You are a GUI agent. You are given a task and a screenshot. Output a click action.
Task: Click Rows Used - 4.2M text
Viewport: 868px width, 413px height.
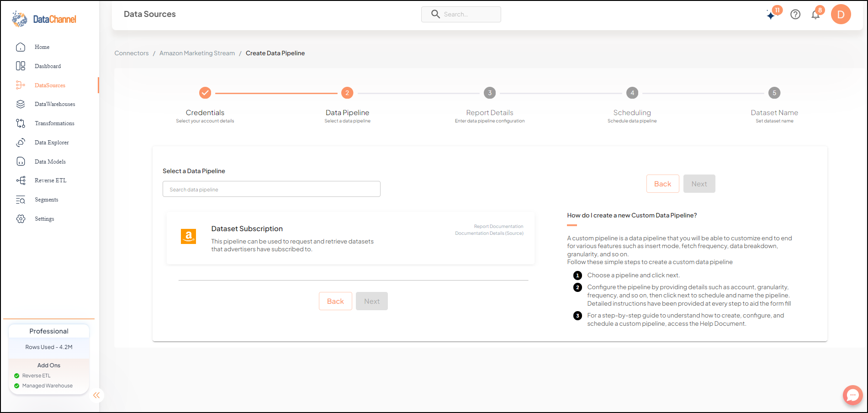(x=49, y=347)
